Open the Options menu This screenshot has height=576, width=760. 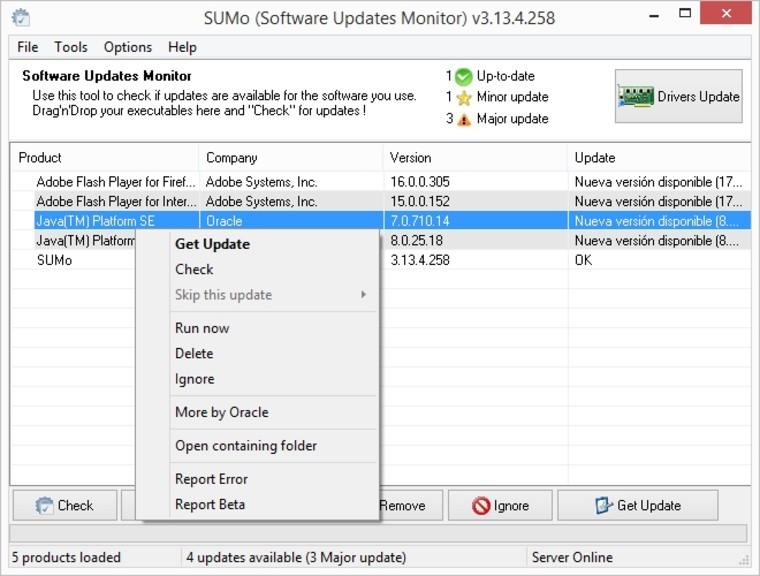click(127, 47)
